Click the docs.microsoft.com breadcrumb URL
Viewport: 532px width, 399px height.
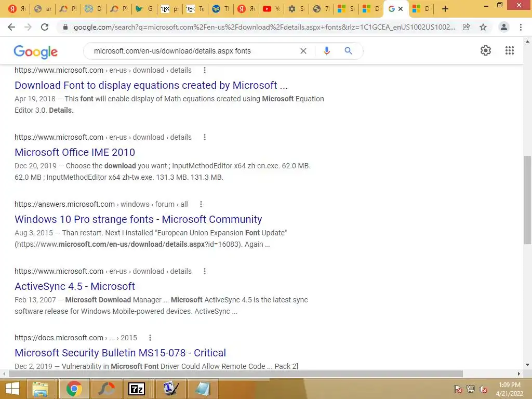[x=76, y=338]
